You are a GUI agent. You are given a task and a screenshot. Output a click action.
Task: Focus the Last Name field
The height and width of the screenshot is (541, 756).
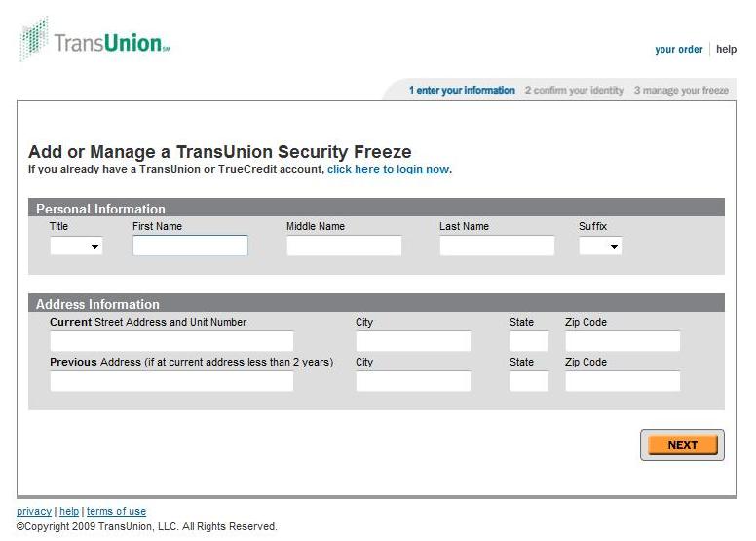pyautogui.click(x=497, y=246)
